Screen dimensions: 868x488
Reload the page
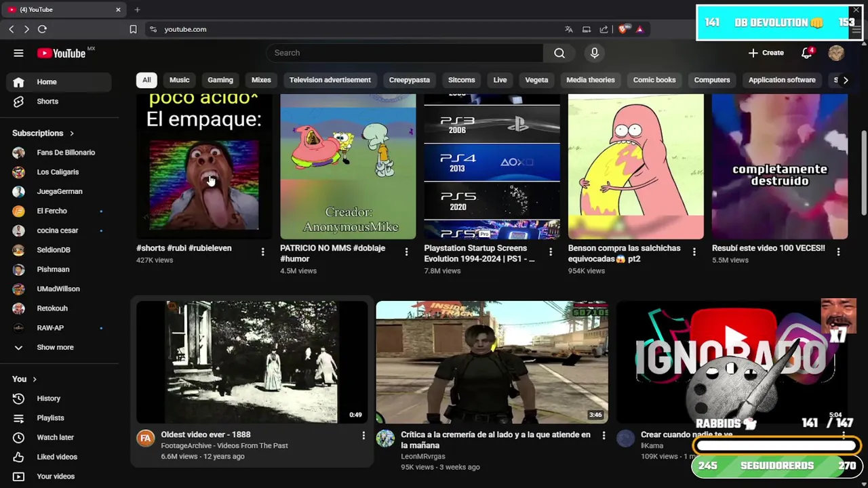pos(42,29)
